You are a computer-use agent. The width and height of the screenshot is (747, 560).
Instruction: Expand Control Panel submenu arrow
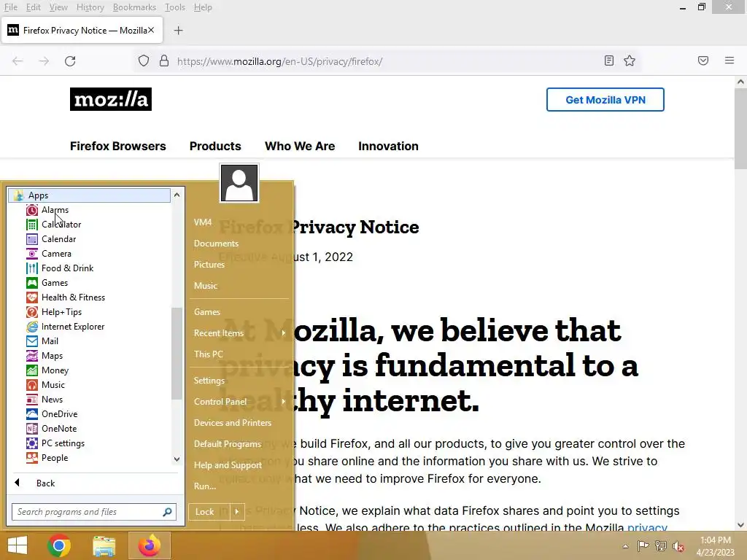click(284, 402)
